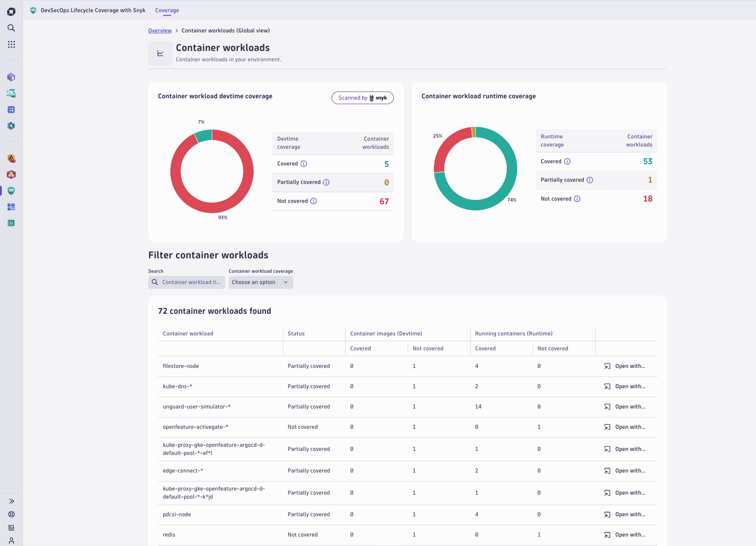Viewport: 756px width, 546px height.
Task: Open the blue tiles grid app icon
Action: [11, 207]
